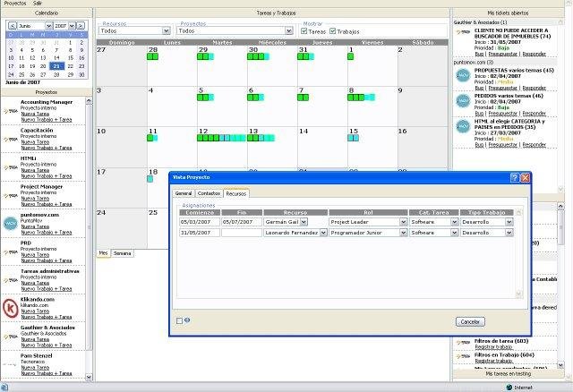
Task: Go to previous month in mini calendar
Action: coord(10,27)
